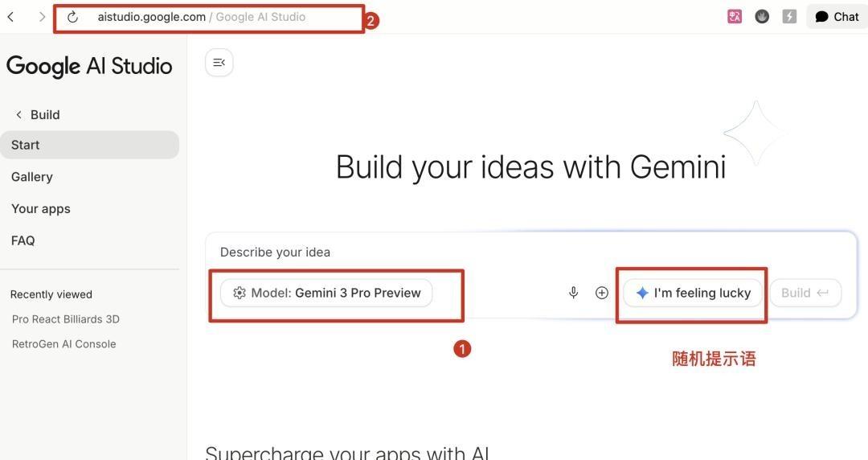The image size is (868, 460).
Task: Collapse the sidebar with the toggle button
Action: [x=219, y=63]
